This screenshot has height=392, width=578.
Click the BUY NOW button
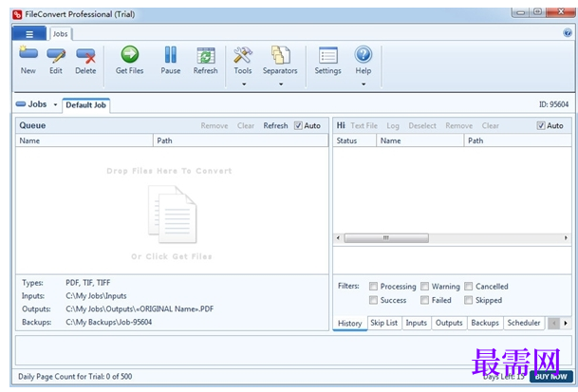[x=551, y=377]
